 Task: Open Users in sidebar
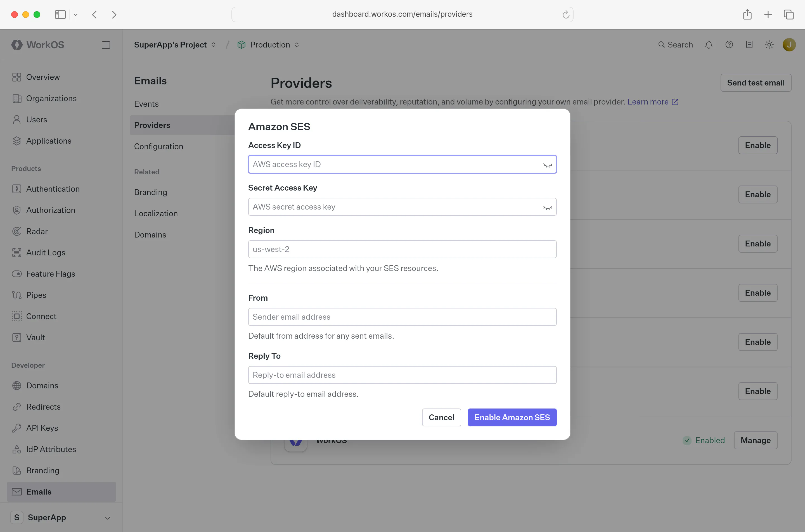point(61,119)
